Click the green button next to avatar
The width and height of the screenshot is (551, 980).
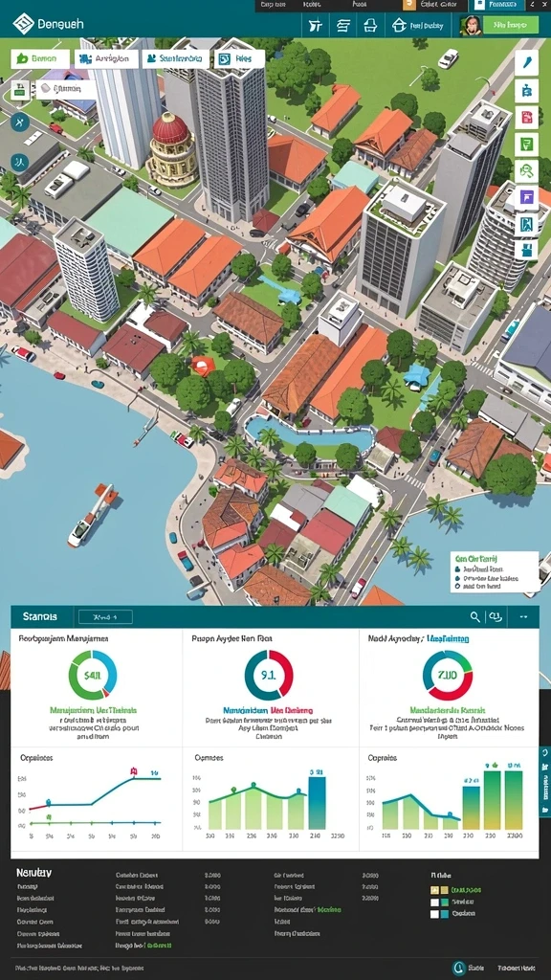511,25
